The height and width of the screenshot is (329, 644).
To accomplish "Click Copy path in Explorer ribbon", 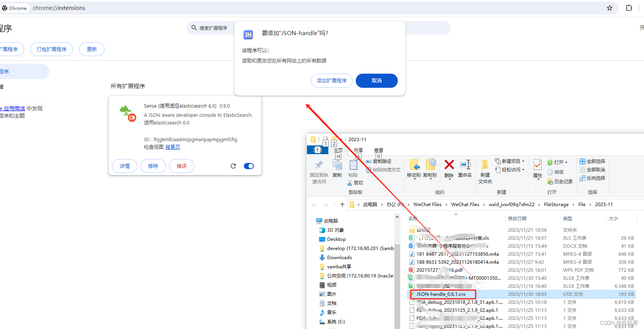I will click(379, 161).
